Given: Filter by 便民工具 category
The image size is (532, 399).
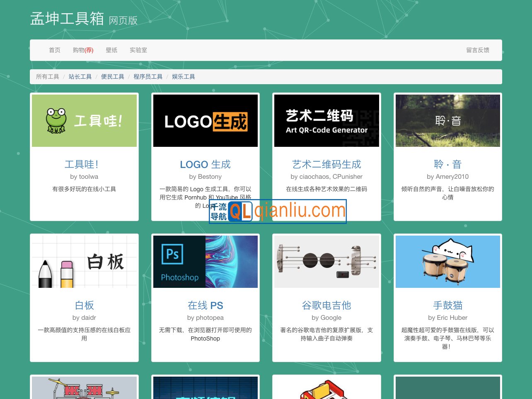Looking at the screenshot, I should (112, 76).
